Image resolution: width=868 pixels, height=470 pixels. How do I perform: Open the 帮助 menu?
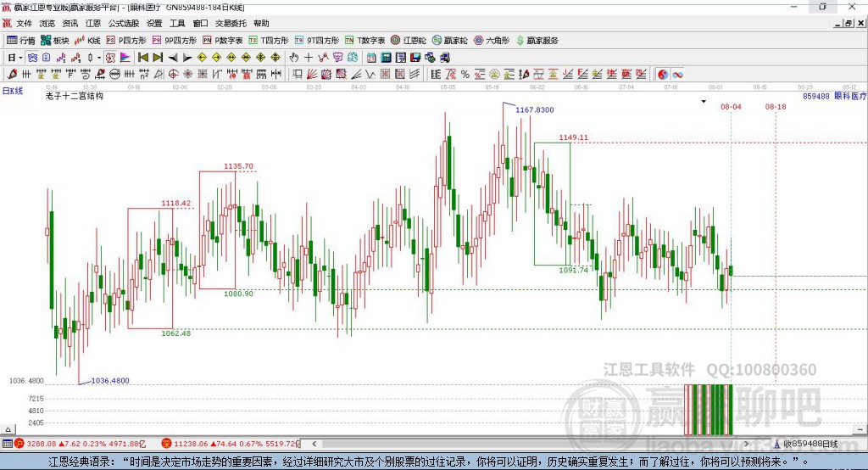coord(261,23)
